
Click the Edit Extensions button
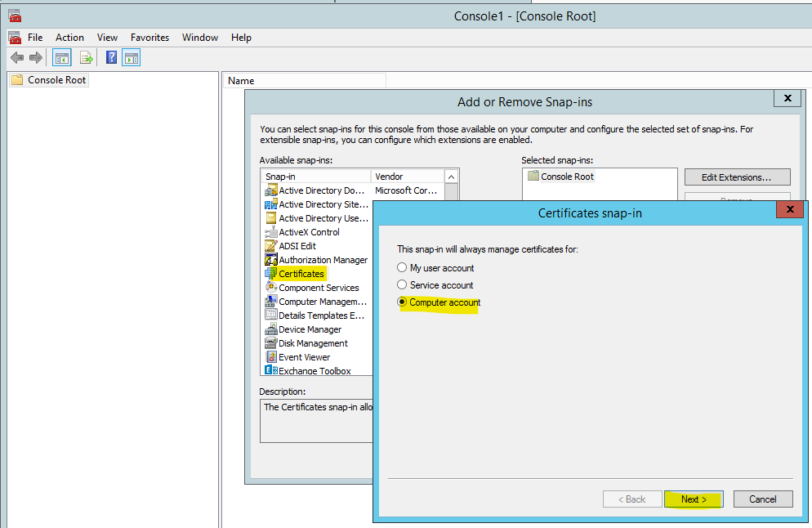(x=737, y=177)
